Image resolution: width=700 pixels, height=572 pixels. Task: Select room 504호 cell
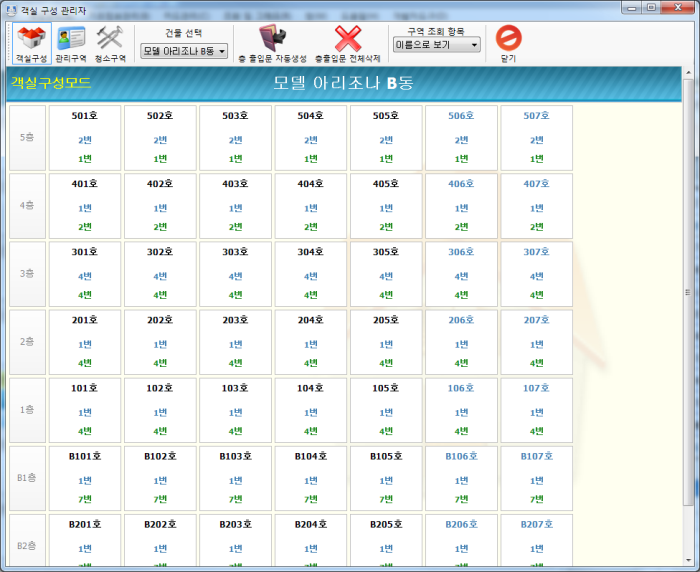311,138
